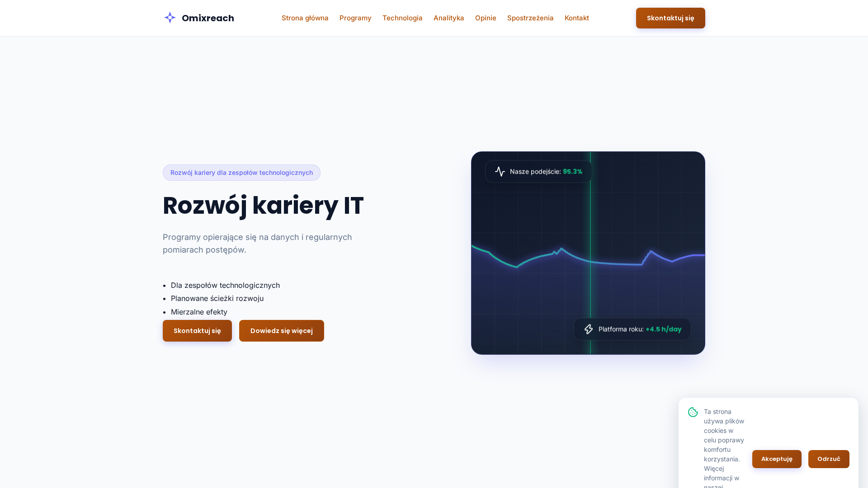Click the cookie icon in consent banner
The image size is (868, 488).
click(693, 412)
